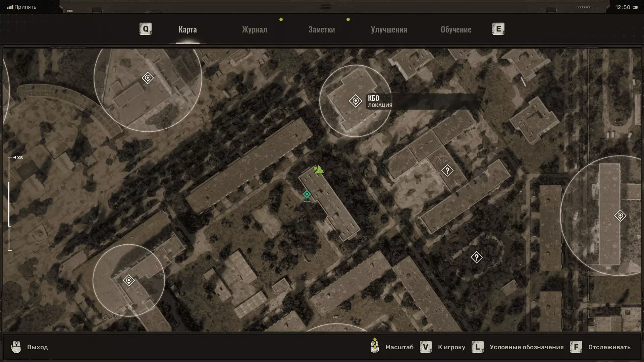Screen dimensions: 644x362
Task: Click the Масштаб mouse scroll icon
Action: click(x=375, y=346)
